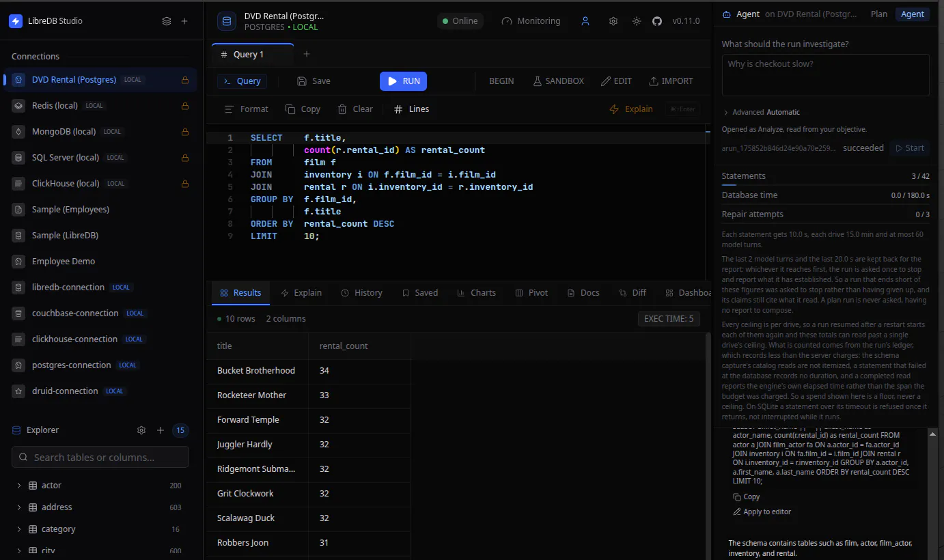Open the Pivot tab
Screen dimensions: 944x560
click(x=531, y=293)
